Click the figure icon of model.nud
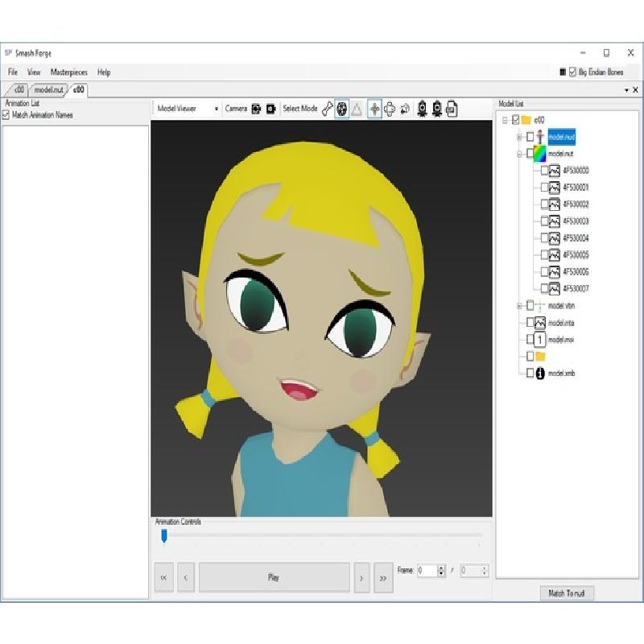This screenshot has height=644, width=644. [x=540, y=136]
